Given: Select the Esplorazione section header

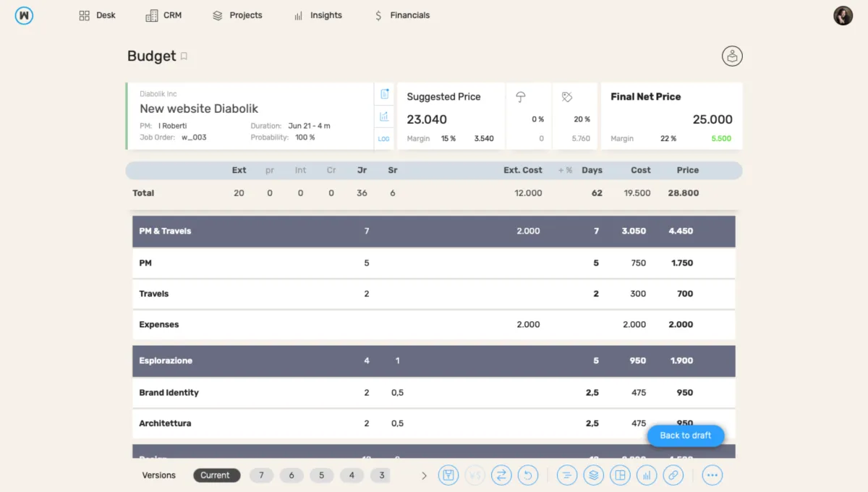Looking at the screenshot, I should 434,361.
